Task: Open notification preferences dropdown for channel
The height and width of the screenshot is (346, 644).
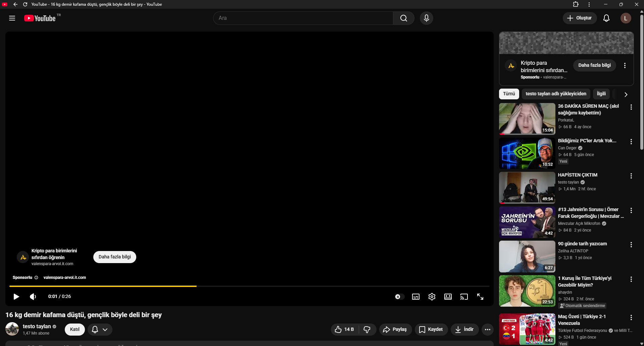Action: click(100, 330)
